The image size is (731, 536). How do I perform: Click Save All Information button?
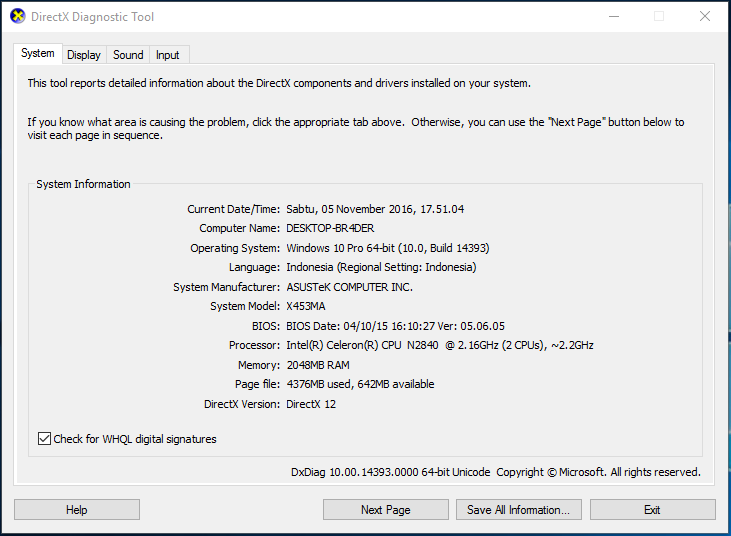click(x=518, y=509)
